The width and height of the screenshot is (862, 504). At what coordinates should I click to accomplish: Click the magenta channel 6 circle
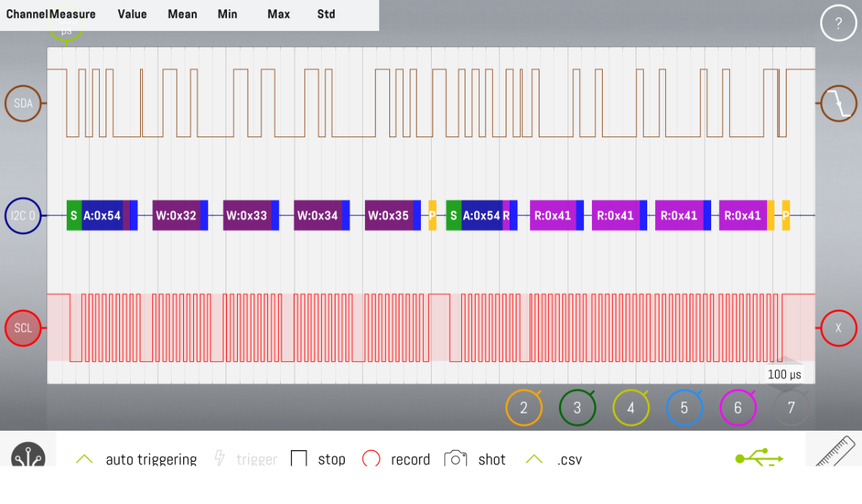point(738,408)
